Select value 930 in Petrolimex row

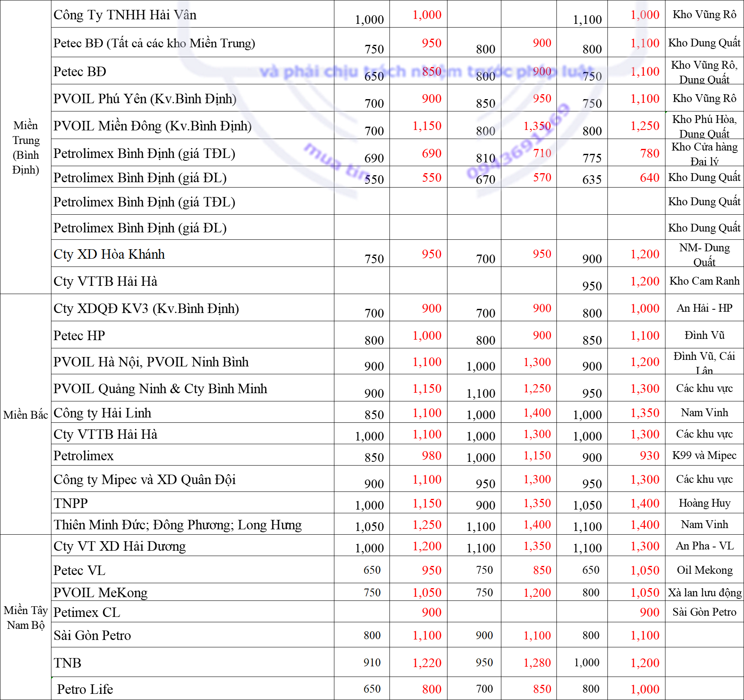[649, 456]
